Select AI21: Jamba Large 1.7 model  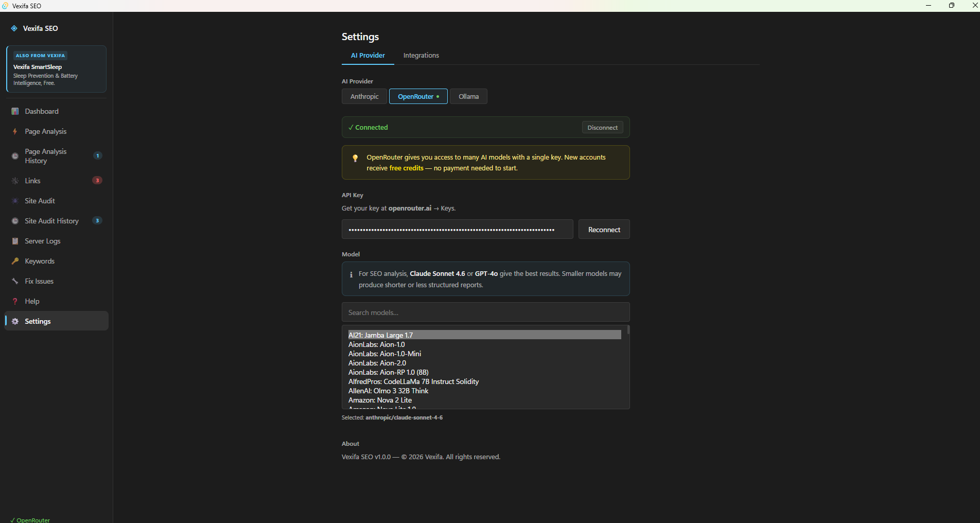click(484, 335)
